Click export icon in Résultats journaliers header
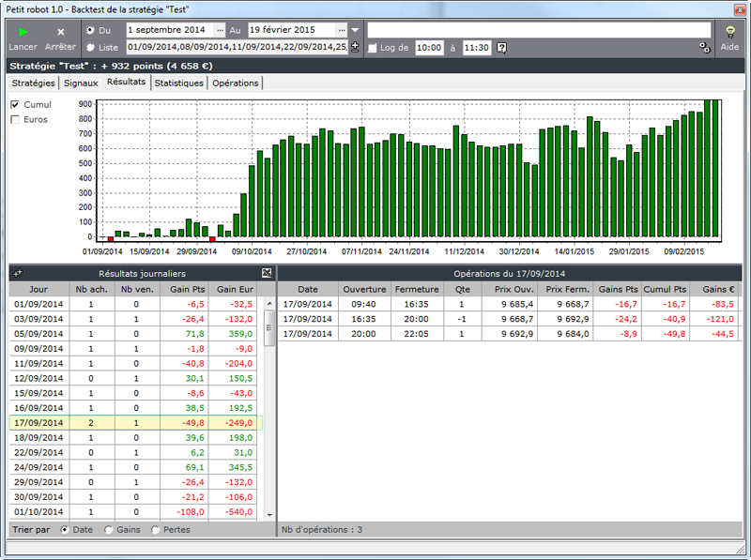 click(267, 273)
